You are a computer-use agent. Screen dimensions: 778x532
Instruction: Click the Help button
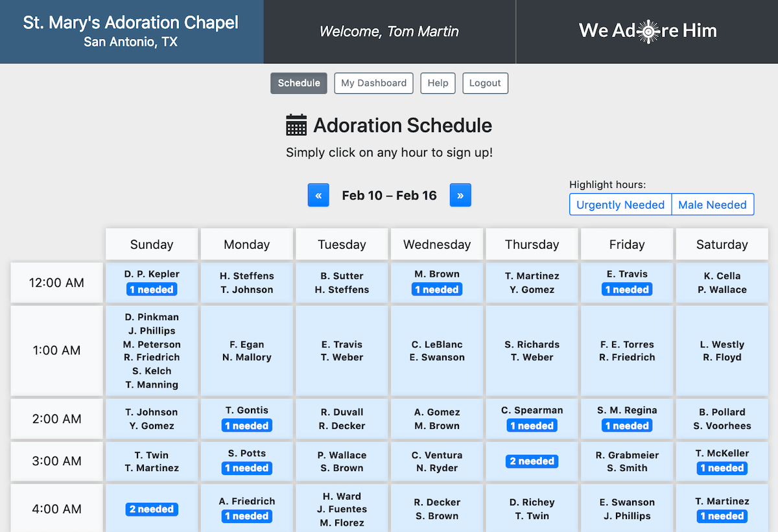point(438,83)
